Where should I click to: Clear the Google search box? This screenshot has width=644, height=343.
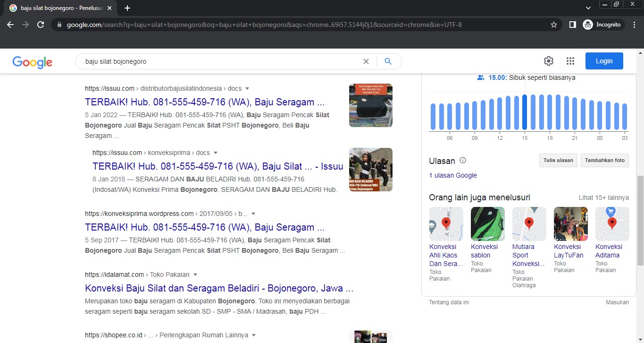(x=366, y=61)
